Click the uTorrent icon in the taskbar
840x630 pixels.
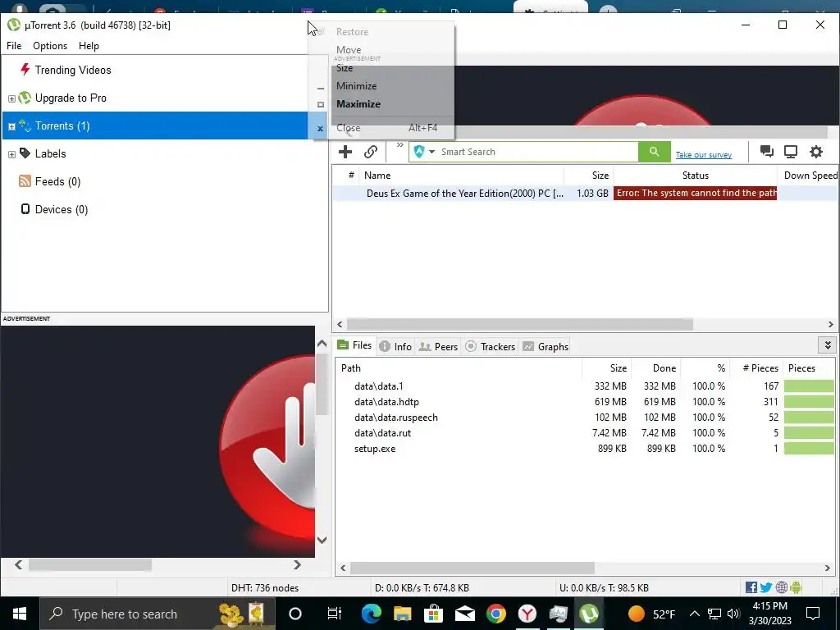point(589,614)
